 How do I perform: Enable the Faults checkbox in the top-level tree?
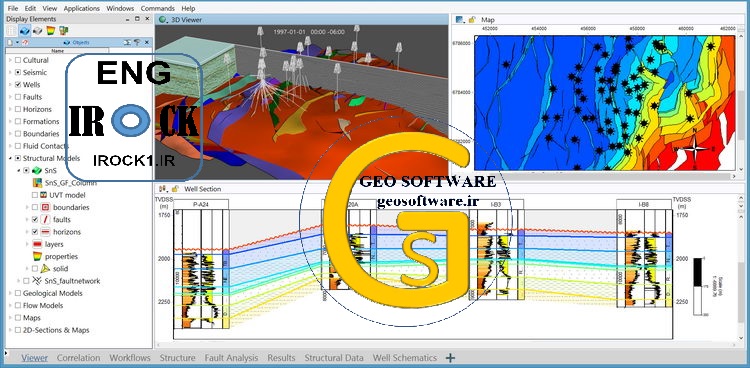(x=18, y=97)
